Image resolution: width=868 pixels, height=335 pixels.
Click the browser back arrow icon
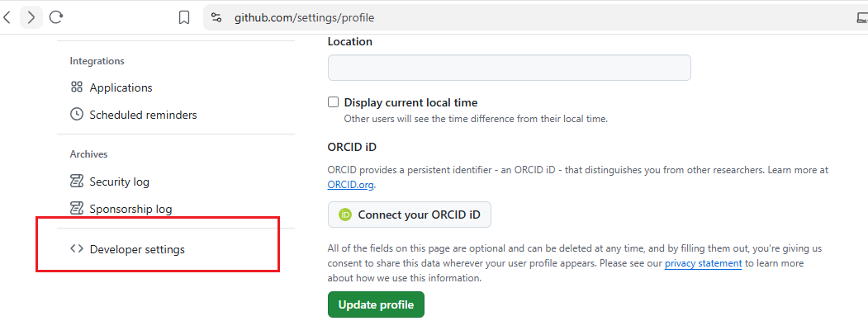coord(7,17)
